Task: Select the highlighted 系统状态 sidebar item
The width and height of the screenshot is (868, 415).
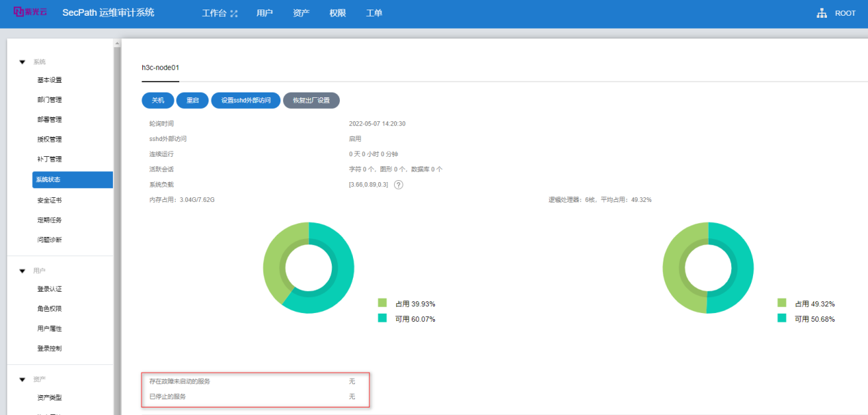Action: (x=73, y=179)
